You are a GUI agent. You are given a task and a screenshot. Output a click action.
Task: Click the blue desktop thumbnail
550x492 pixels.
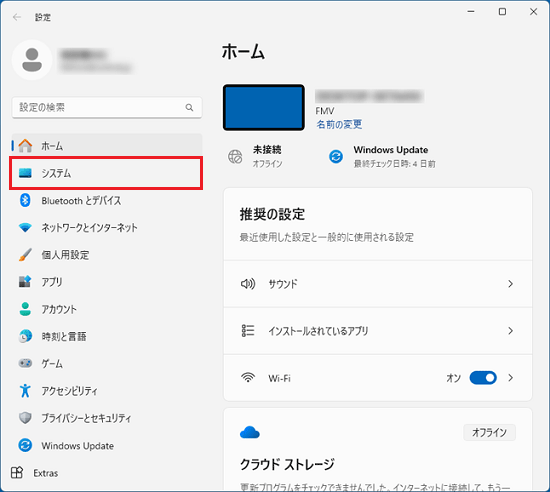click(264, 107)
